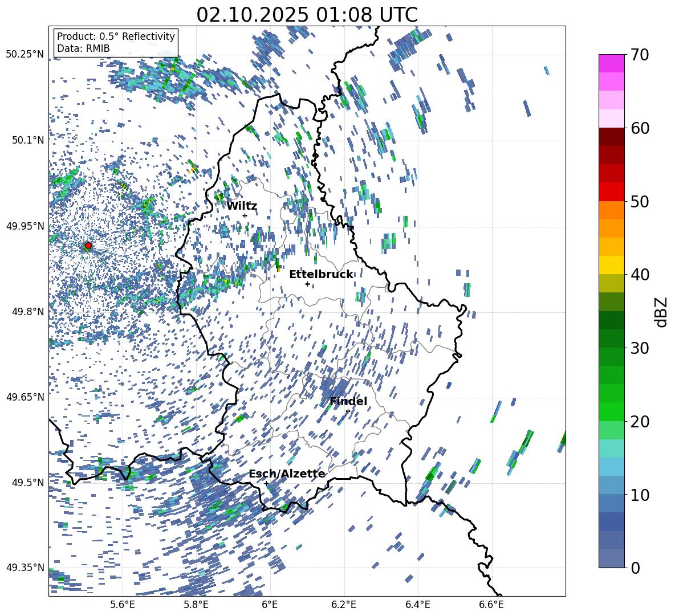Click the red radar site marker
Screen dimensions: 675x616
tap(88, 246)
